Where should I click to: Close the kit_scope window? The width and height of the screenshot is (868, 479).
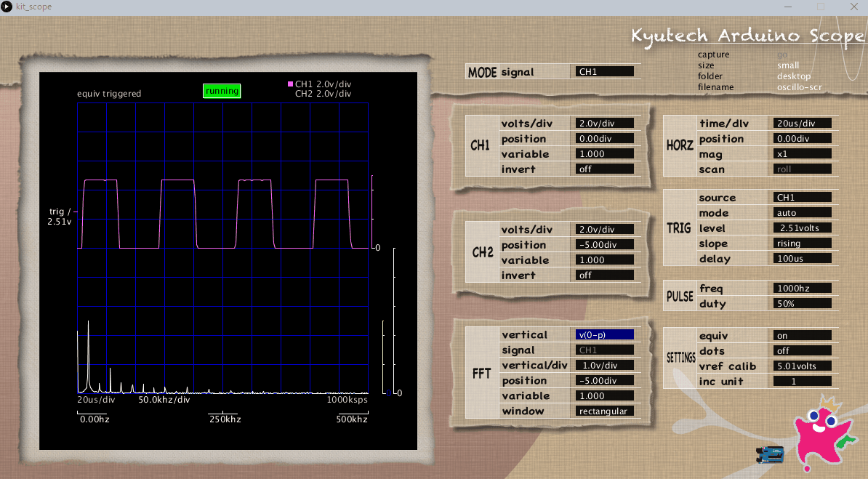(853, 7)
